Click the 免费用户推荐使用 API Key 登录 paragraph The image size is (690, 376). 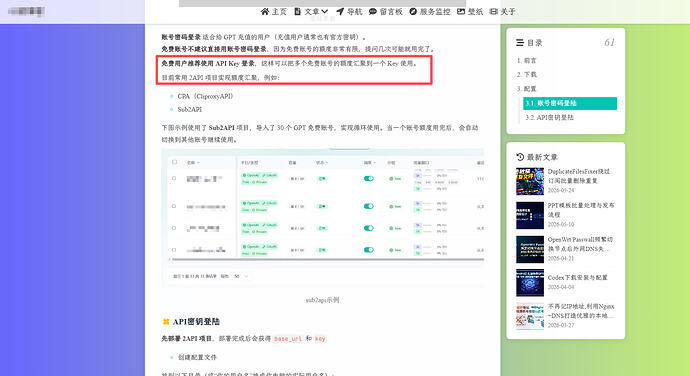coord(290,63)
